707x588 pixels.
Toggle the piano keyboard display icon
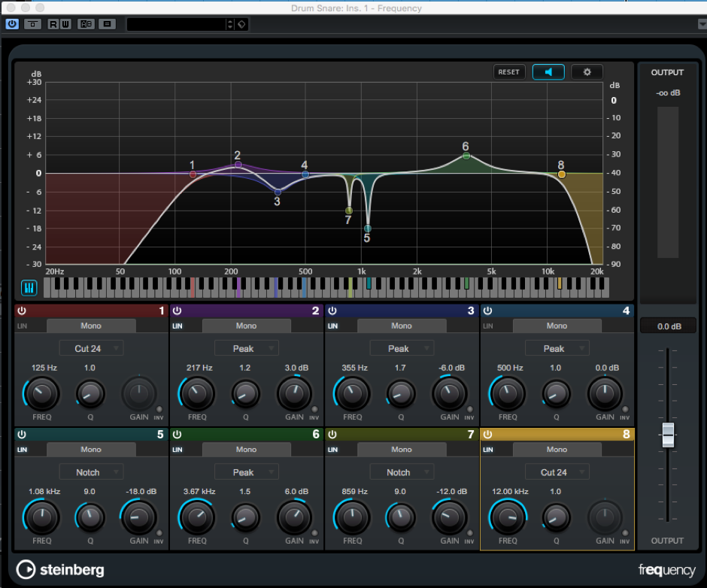pyautogui.click(x=29, y=288)
